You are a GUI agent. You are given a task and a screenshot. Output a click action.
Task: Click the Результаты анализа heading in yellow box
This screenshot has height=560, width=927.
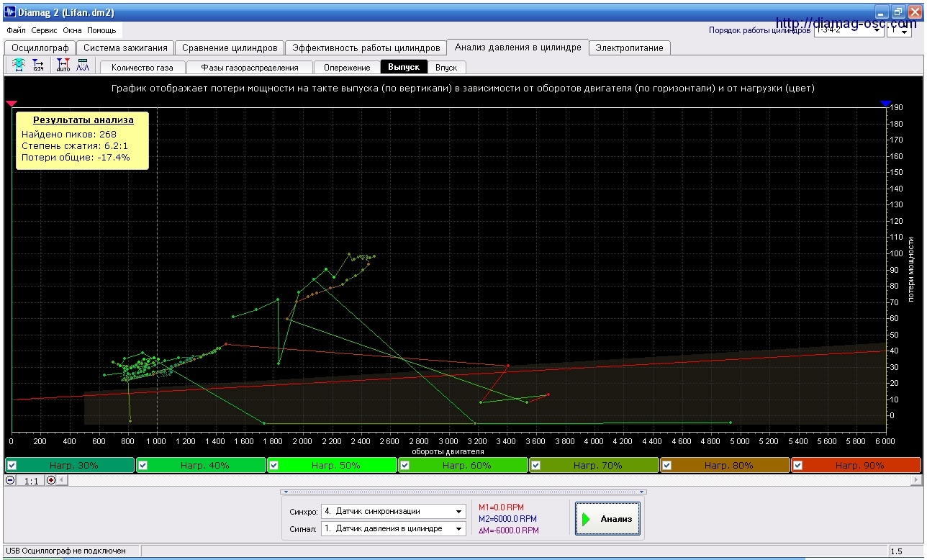click(x=82, y=120)
